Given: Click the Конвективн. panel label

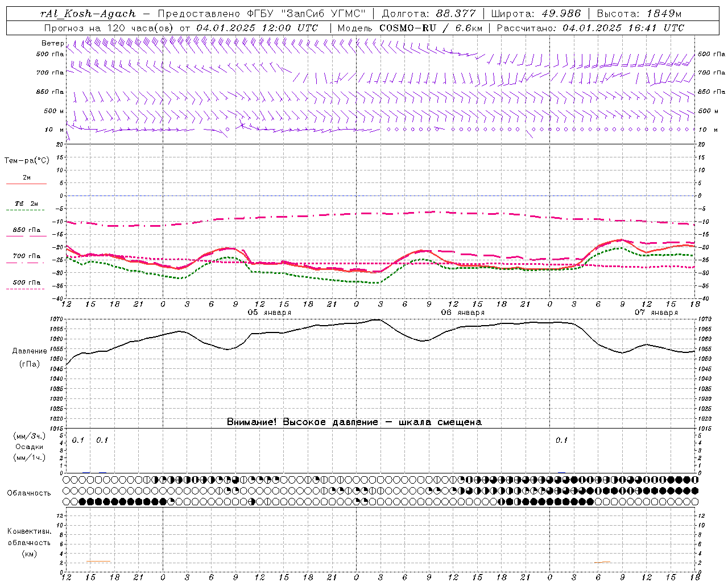Looking at the screenshot, I should pyautogui.click(x=29, y=531).
